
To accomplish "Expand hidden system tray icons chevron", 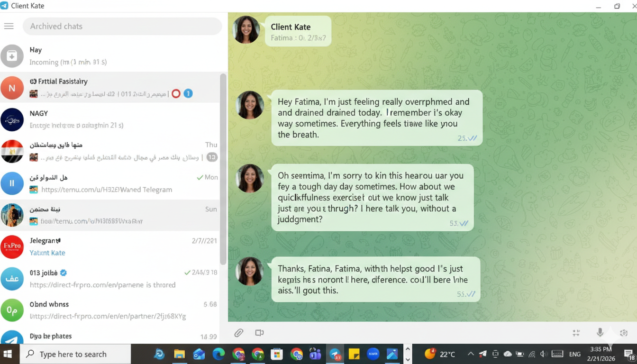I will (471, 354).
